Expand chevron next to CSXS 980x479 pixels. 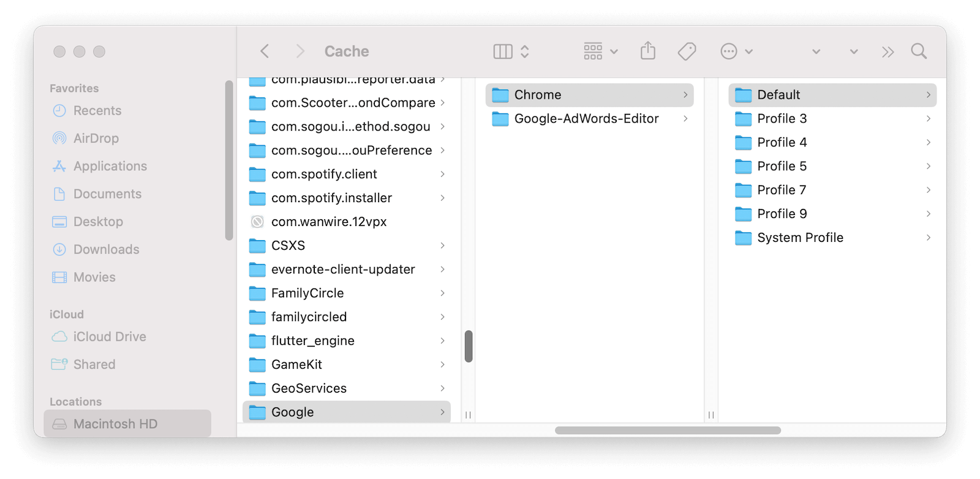pyautogui.click(x=442, y=246)
